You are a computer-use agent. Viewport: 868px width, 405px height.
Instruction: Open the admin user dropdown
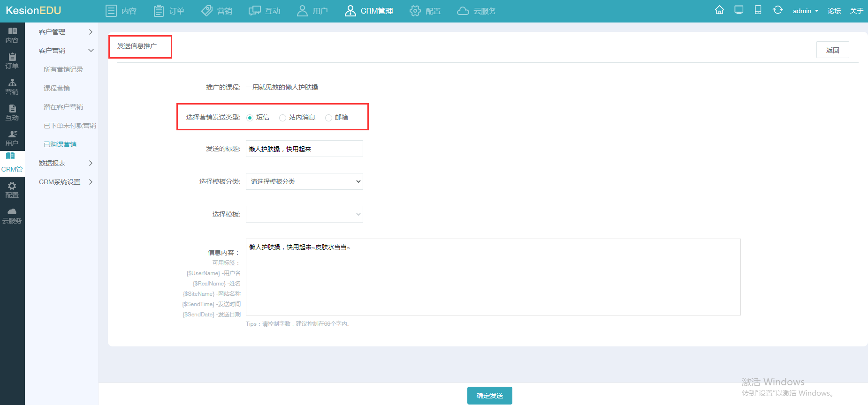point(805,11)
